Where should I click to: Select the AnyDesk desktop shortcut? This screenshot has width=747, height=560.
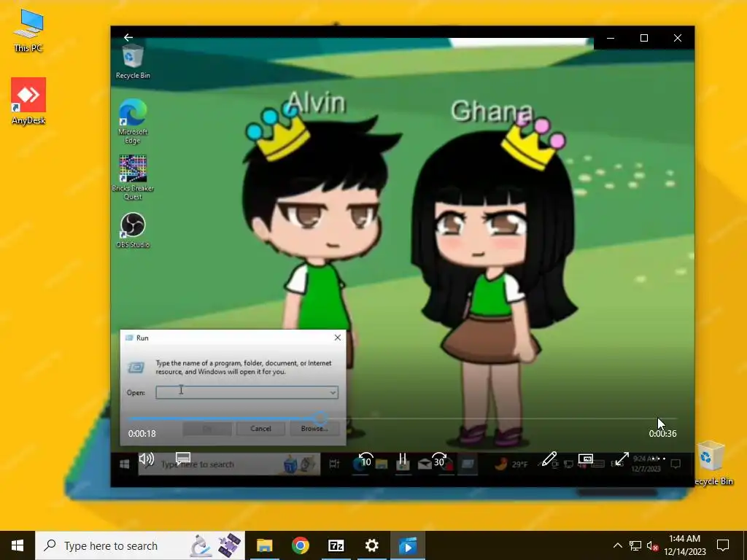28,101
